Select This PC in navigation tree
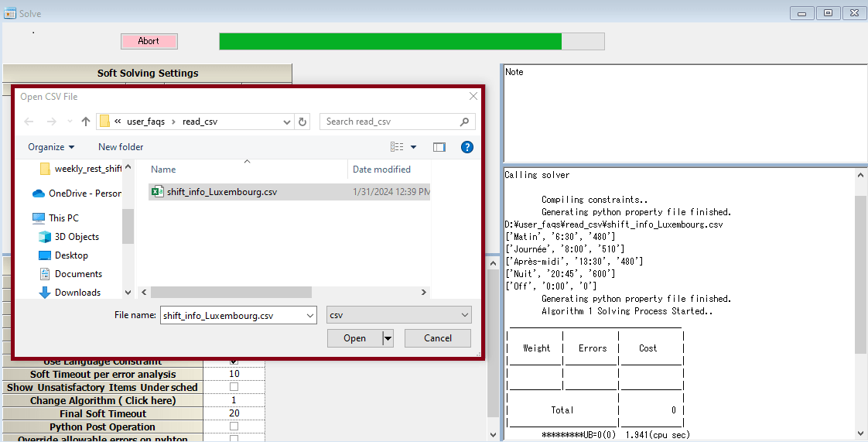The width and height of the screenshot is (868, 442). click(x=56, y=218)
